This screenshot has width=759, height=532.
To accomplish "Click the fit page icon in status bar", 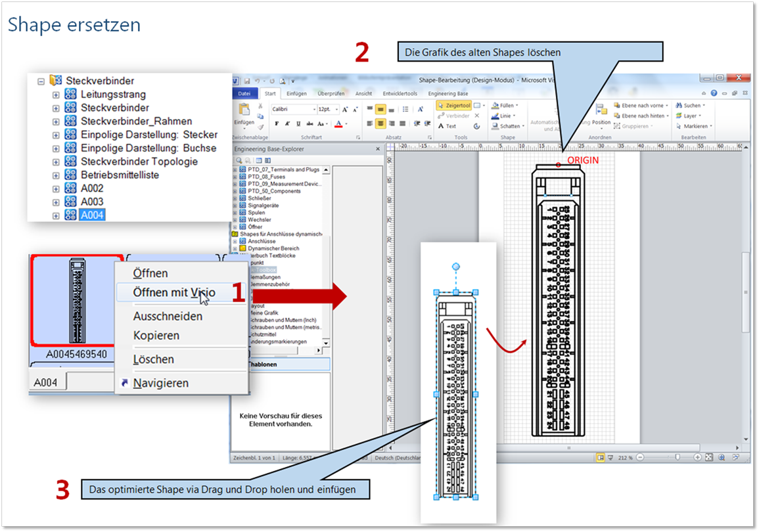I will pos(709,458).
